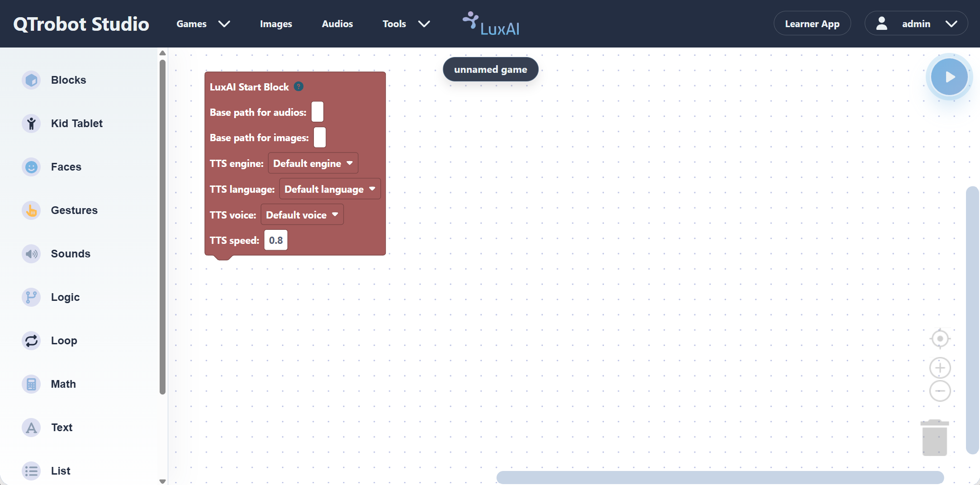Click the workspace vertical scrollbar
The height and width of the screenshot is (485, 980).
(x=972, y=320)
